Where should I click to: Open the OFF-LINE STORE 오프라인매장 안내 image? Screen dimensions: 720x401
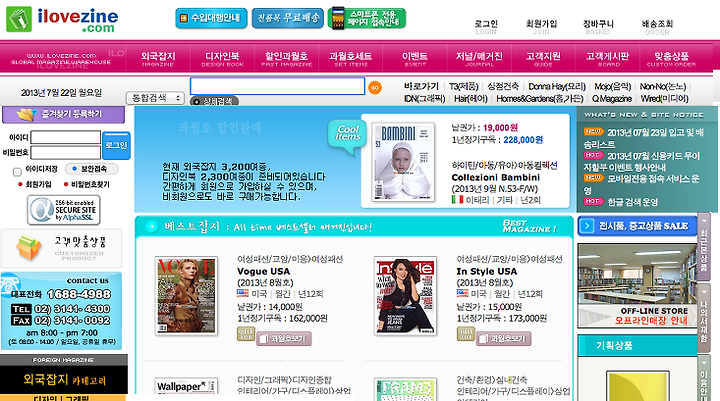pyautogui.click(x=637, y=286)
